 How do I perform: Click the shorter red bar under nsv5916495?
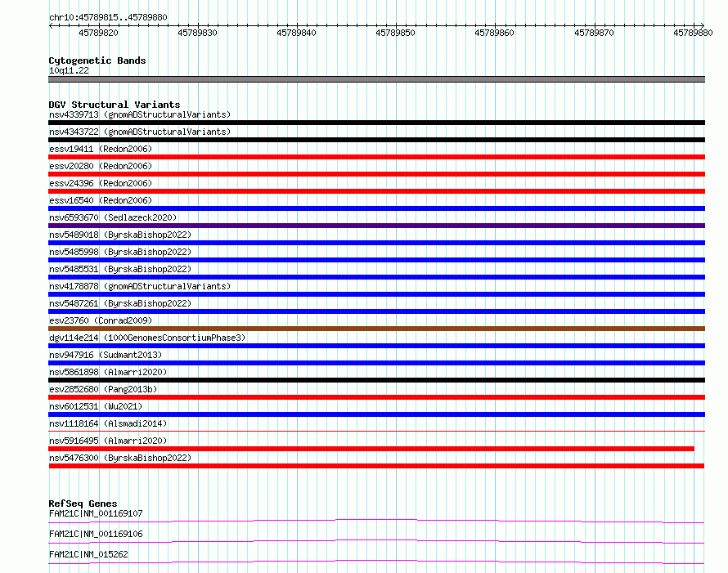tap(371, 449)
